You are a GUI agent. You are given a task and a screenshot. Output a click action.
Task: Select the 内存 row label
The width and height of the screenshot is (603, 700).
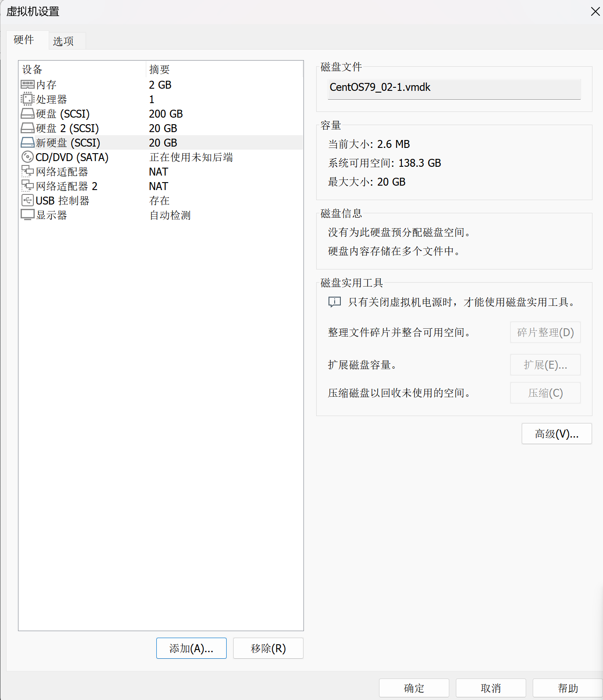point(47,85)
